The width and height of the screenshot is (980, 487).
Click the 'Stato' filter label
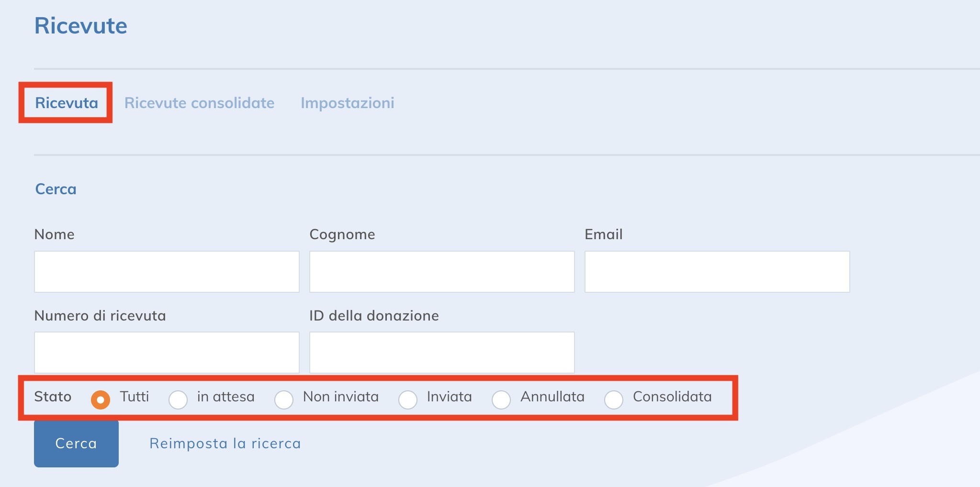tap(53, 397)
